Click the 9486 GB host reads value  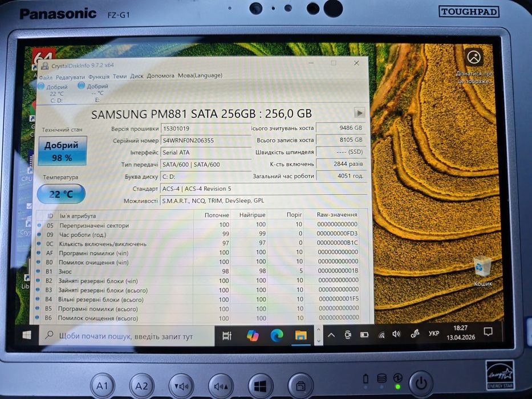click(341, 128)
